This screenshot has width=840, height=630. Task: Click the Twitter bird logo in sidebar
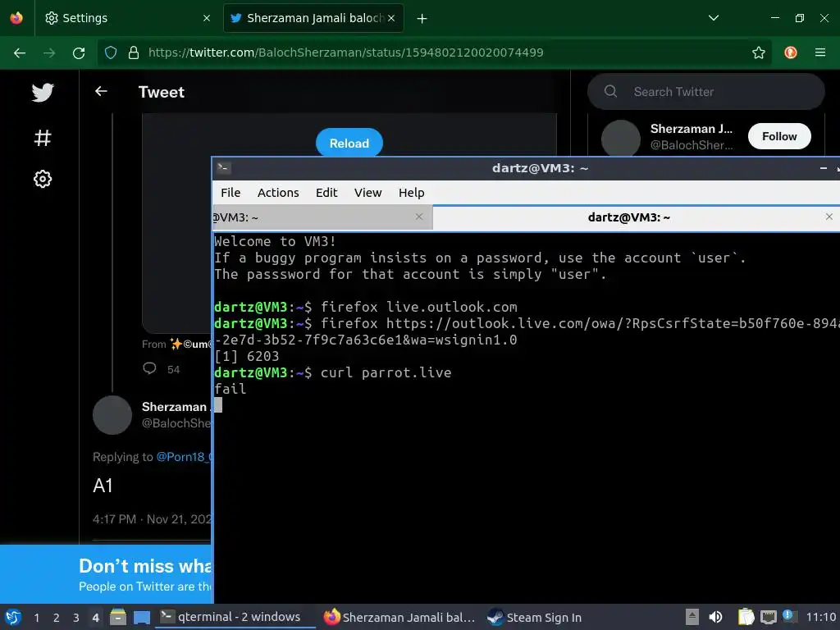tap(43, 92)
